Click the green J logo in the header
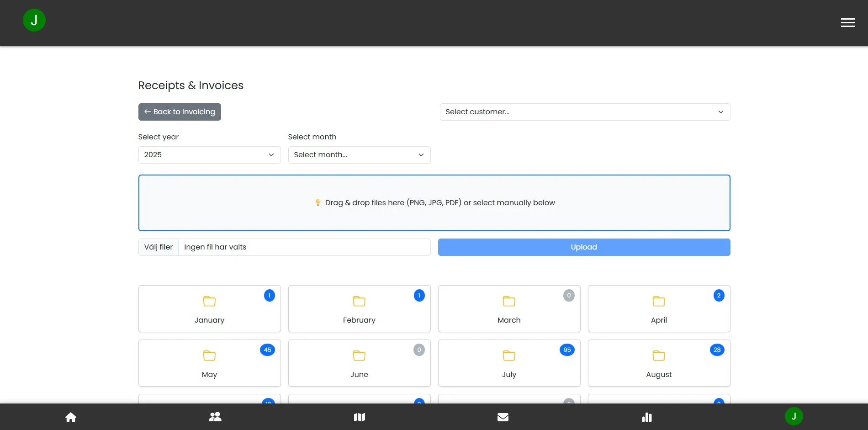Screen dimensions: 868x430 pos(34,20)
